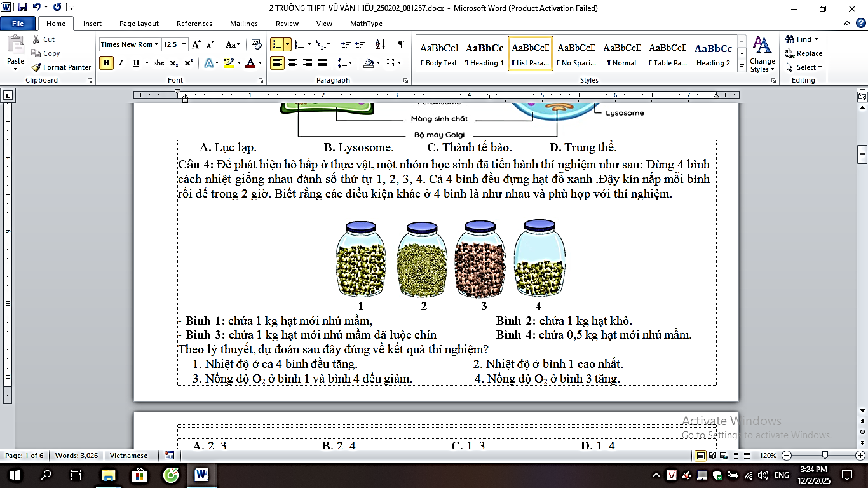The width and height of the screenshot is (868, 488).
Task: Click the Clear Formatting icon
Action: pyautogui.click(x=257, y=44)
